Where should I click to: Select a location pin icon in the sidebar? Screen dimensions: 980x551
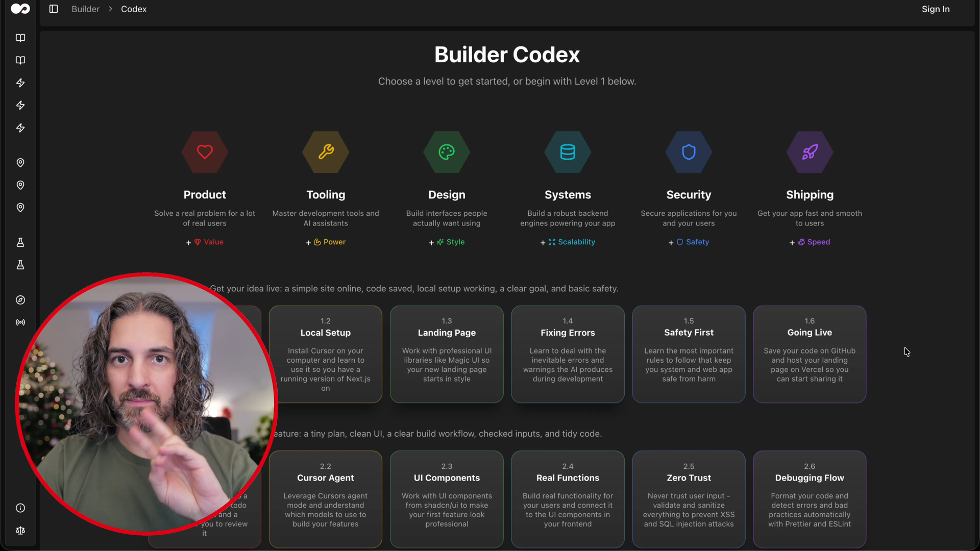[20, 163]
